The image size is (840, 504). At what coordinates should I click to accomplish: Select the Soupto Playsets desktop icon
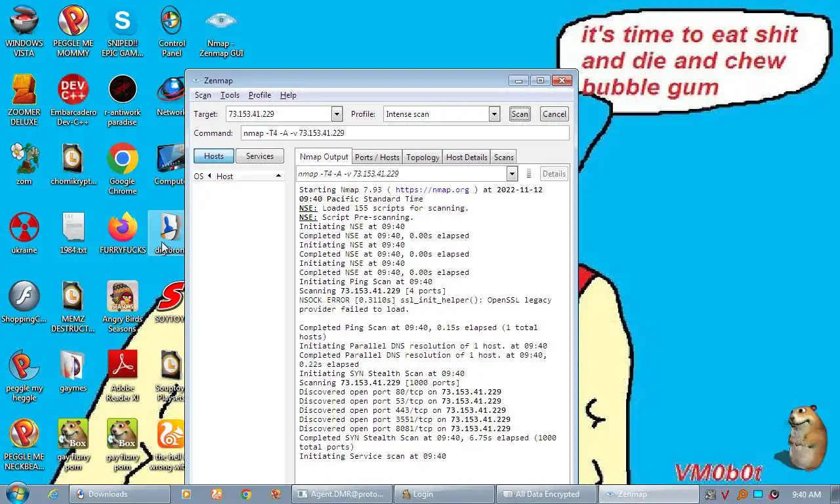(x=170, y=375)
